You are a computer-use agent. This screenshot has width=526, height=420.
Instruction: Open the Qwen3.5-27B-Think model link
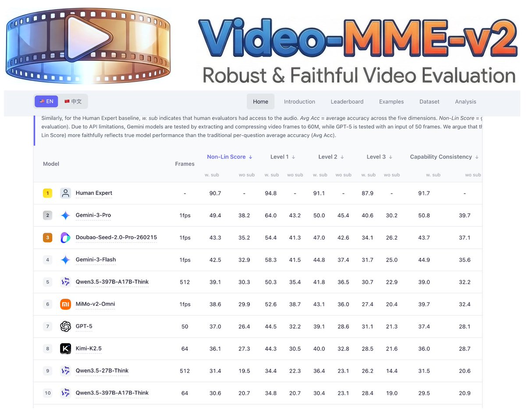click(102, 371)
